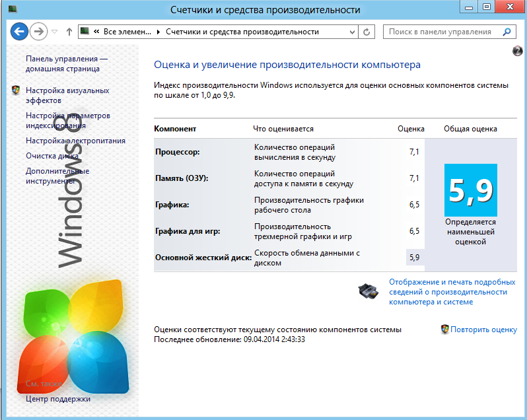Select the 'Процессор:' row label
This screenshot has width=527, height=420.
coord(178,152)
